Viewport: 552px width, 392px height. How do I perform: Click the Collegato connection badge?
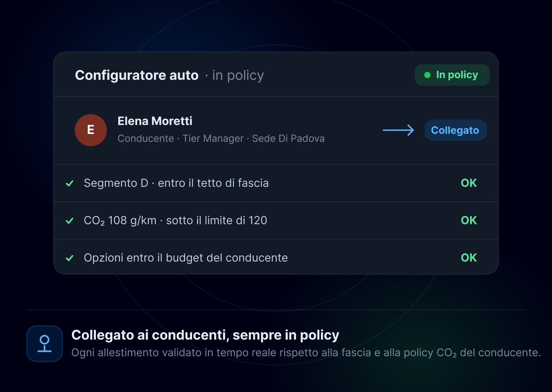point(455,130)
